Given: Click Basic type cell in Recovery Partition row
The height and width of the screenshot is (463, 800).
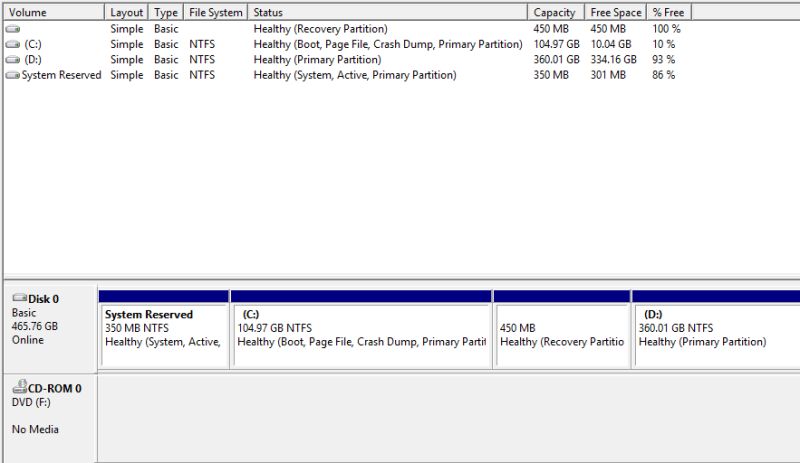Looking at the screenshot, I should 166,29.
